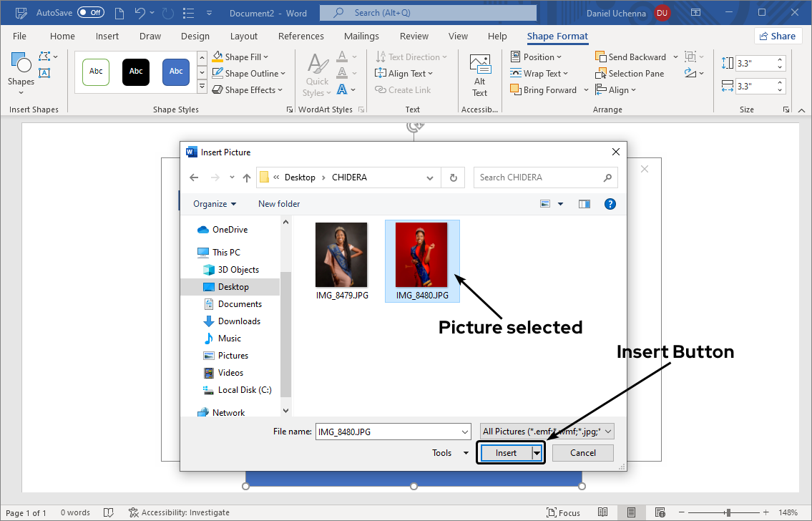Toggle the preview pane icon in dialog
The height and width of the screenshot is (521, 812).
tap(584, 204)
